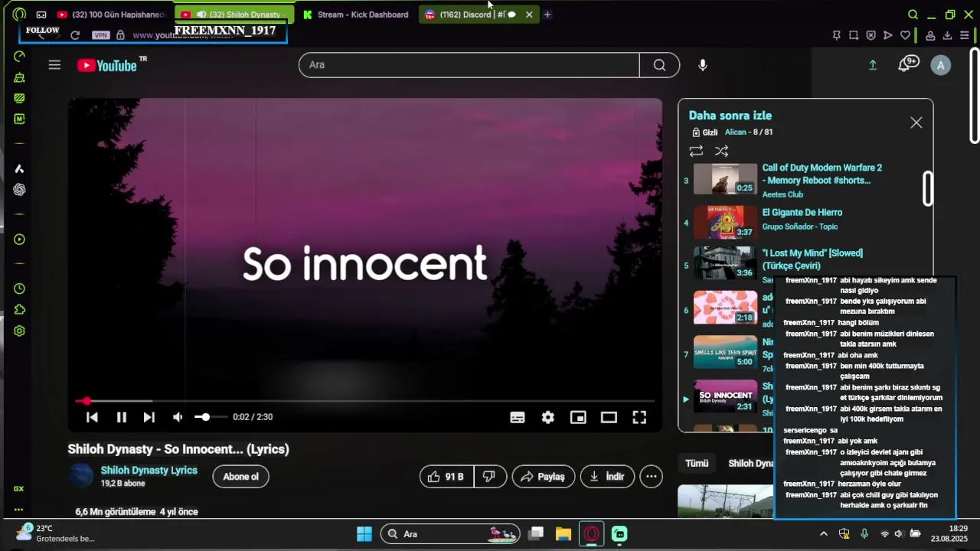Go to the YouTube home logo
Viewport: 980px width, 551px height.
pos(107,65)
